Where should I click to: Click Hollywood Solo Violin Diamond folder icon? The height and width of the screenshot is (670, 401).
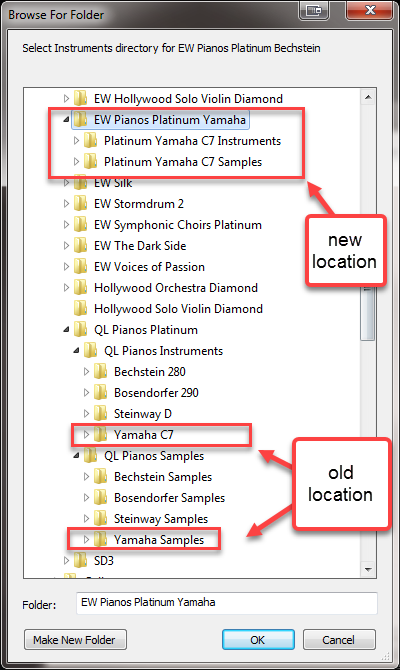click(80, 308)
